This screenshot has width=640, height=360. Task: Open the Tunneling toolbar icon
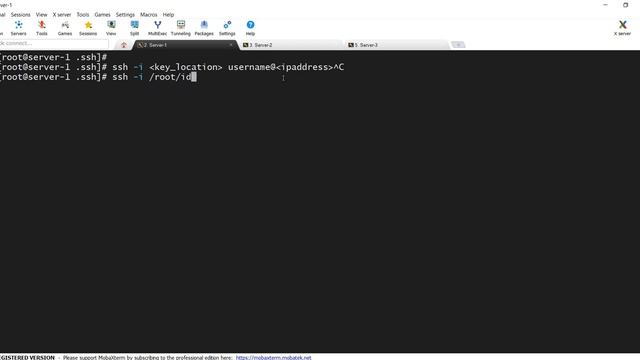(x=181, y=28)
